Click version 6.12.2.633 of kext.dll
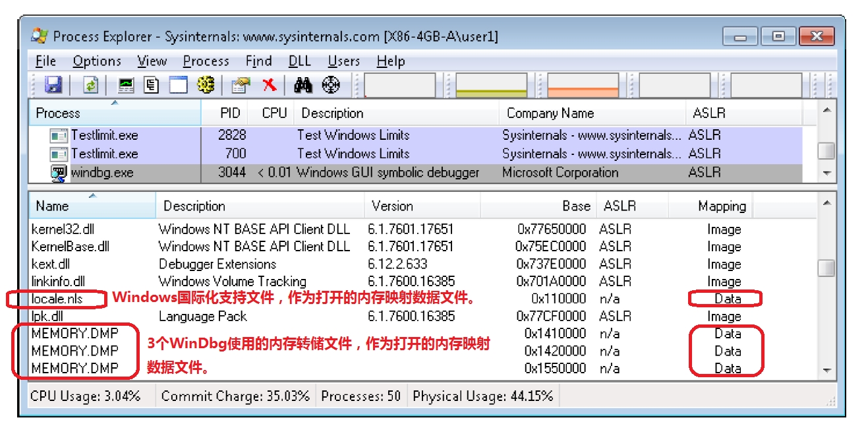 point(397,264)
